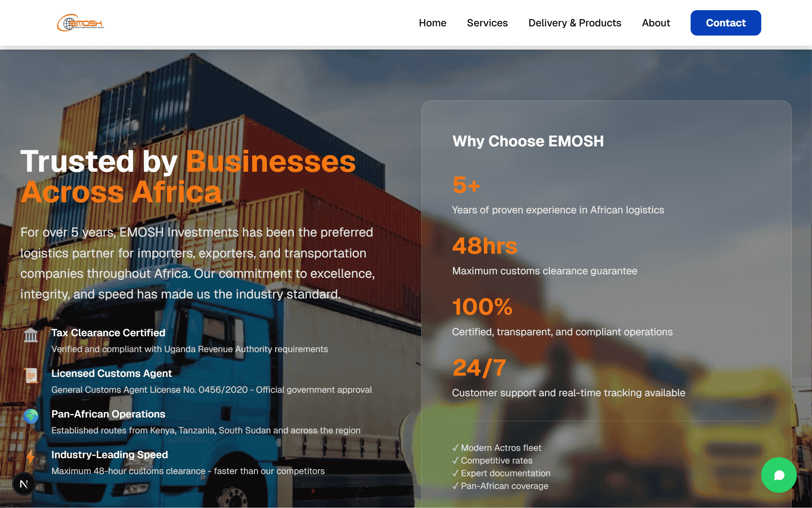Click 'Years of proven experience in African logistics'

click(558, 210)
